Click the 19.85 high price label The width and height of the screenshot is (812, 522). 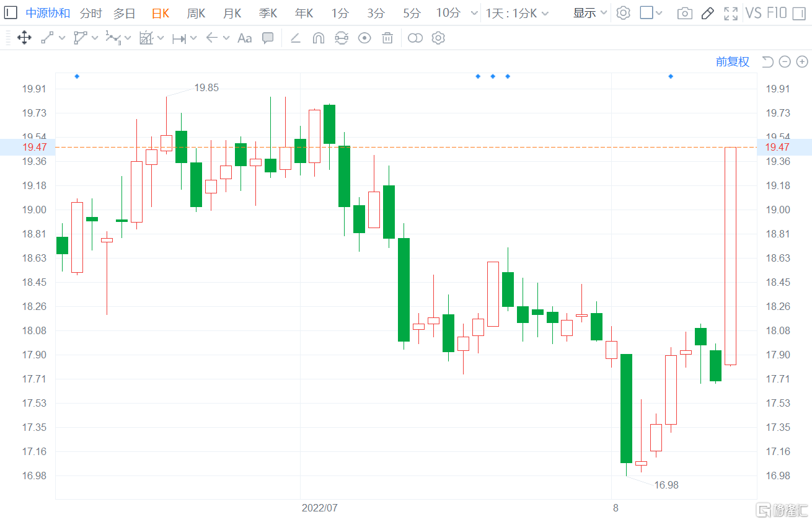tap(206, 88)
